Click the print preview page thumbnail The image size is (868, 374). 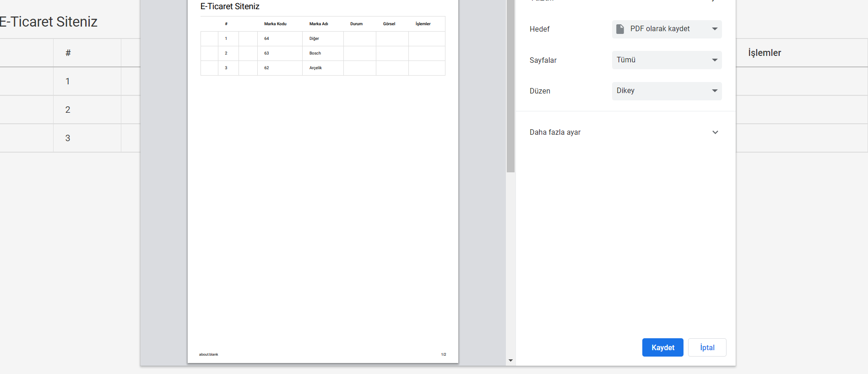tap(323, 181)
